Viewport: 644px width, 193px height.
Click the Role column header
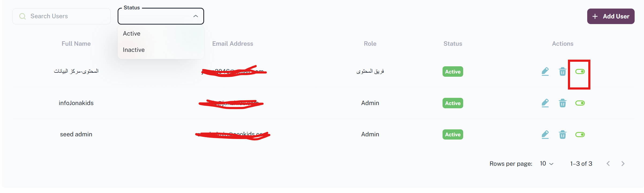(370, 44)
